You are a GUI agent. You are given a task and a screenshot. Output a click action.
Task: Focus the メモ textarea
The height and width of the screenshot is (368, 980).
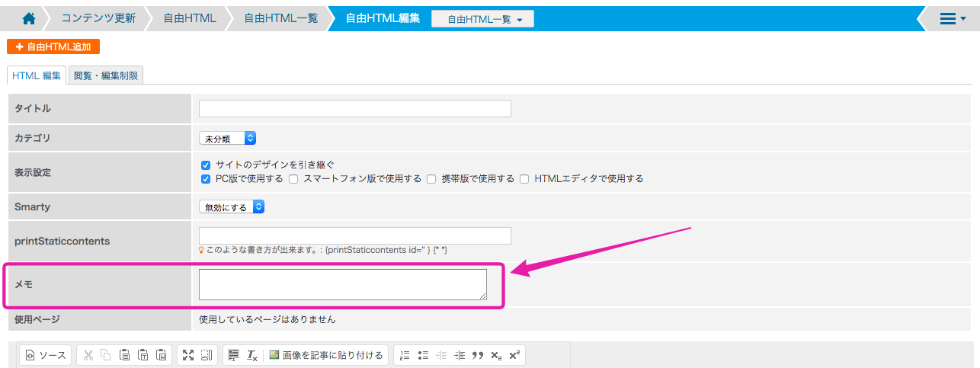[342, 284]
